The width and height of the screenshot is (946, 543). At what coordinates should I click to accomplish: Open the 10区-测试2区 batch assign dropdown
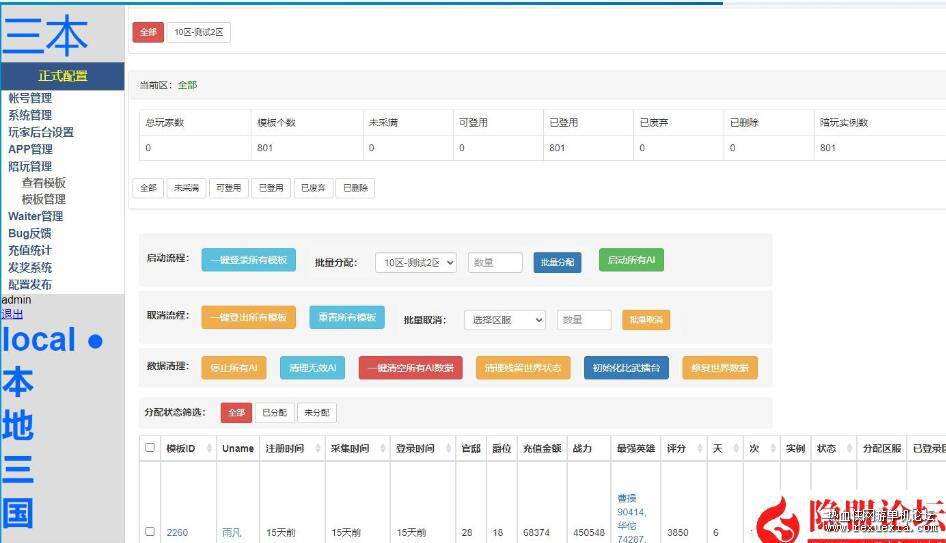pos(416,262)
